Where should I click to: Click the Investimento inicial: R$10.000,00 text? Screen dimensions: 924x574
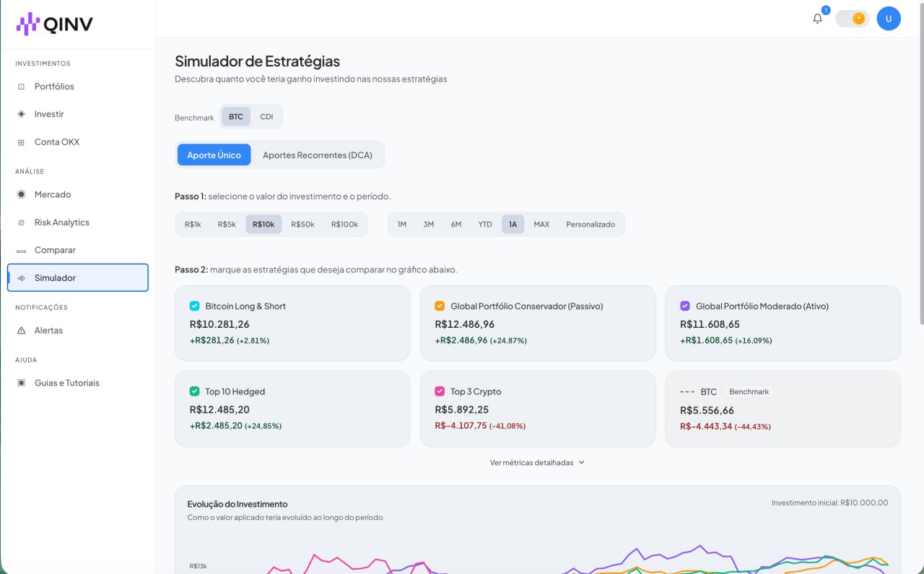coord(830,503)
